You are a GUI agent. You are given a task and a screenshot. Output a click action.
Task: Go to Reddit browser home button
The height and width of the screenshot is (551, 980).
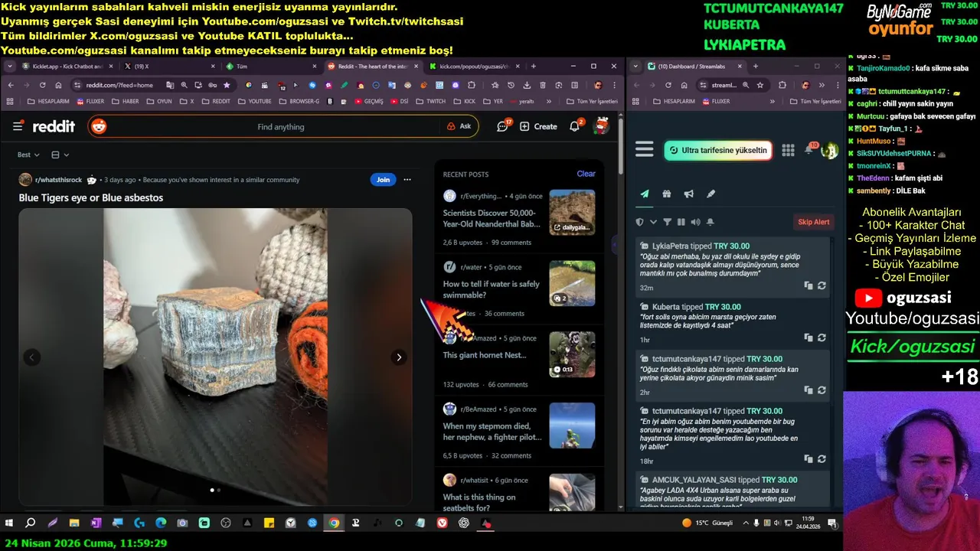point(58,85)
